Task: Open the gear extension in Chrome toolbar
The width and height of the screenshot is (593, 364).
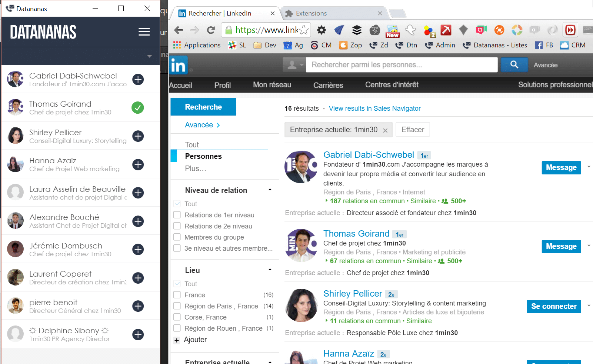Action: click(x=322, y=30)
